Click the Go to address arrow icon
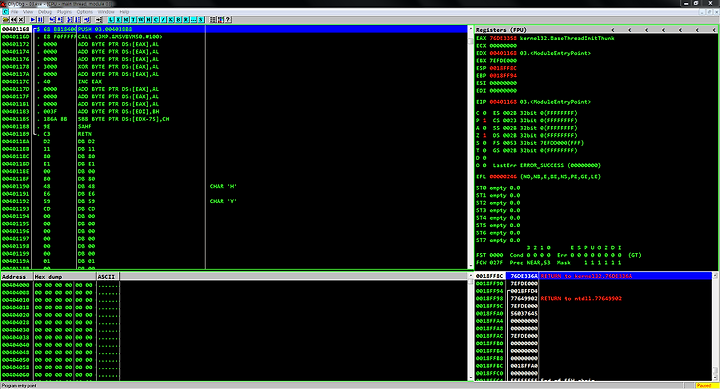720x389 pixels. point(99,20)
